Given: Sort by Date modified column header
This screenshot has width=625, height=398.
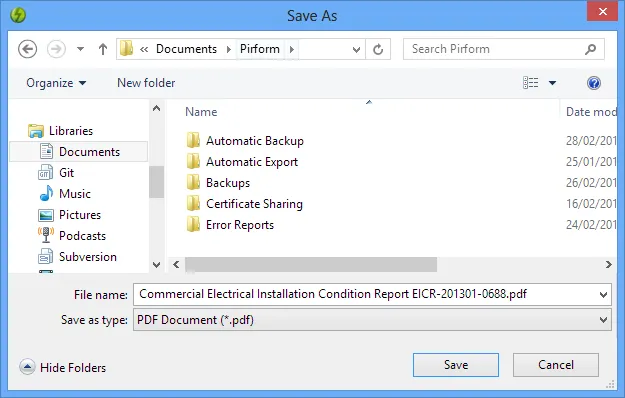Looking at the screenshot, I should coord(591,112).
